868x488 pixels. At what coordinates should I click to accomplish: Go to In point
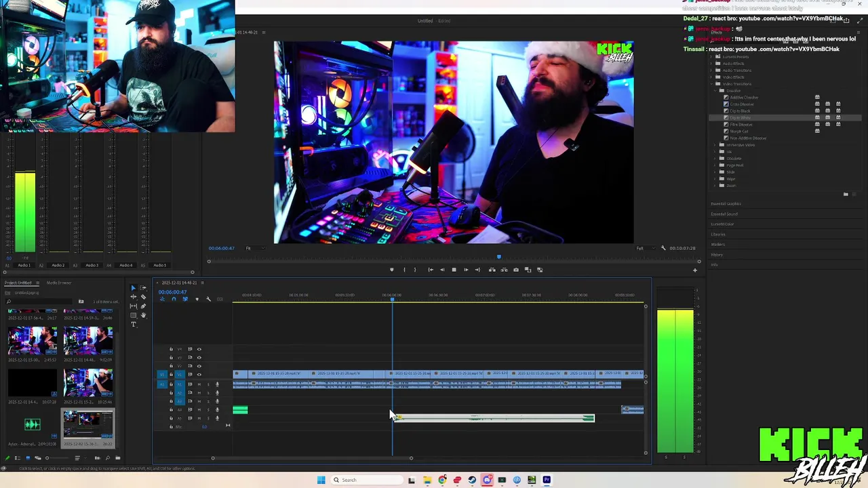pos(431,270)
